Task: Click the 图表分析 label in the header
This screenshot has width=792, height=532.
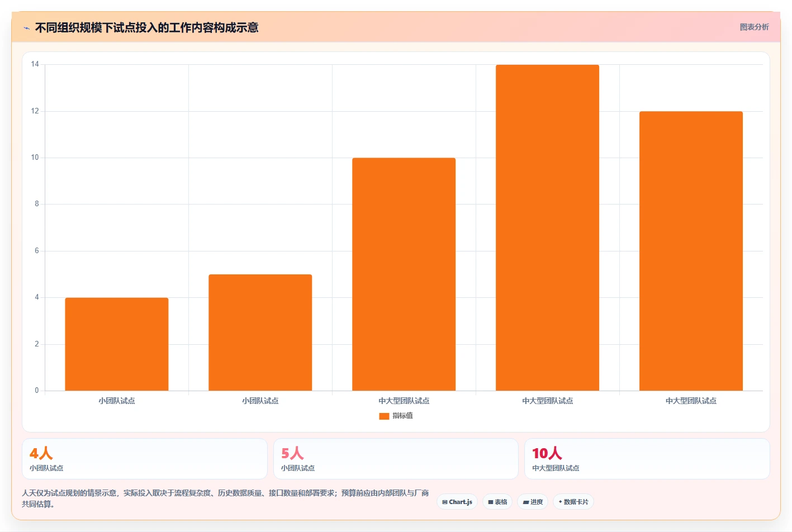Action: (x=754, y=27)
